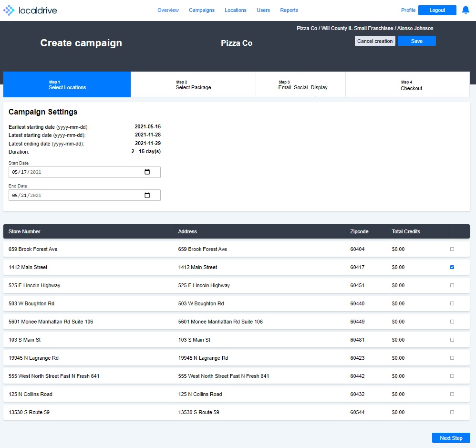Save the campaign
This screenshot has height=448, width=476.
coord(416,41)
